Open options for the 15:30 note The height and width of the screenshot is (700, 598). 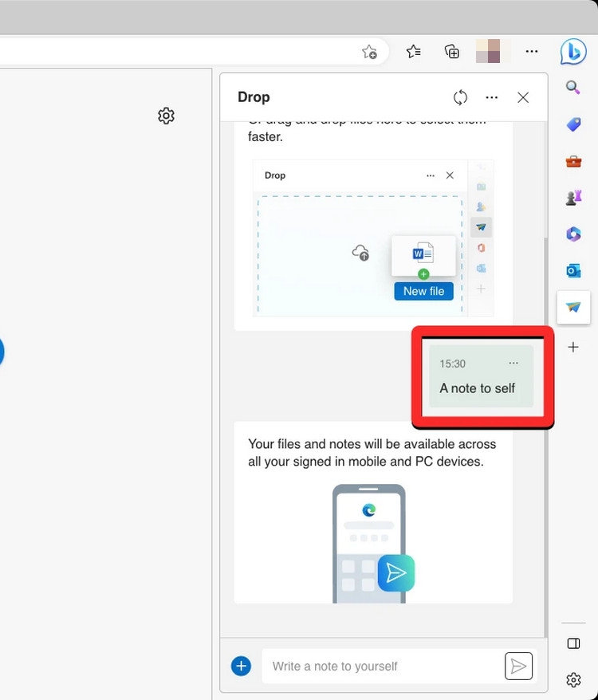[513, 363]
